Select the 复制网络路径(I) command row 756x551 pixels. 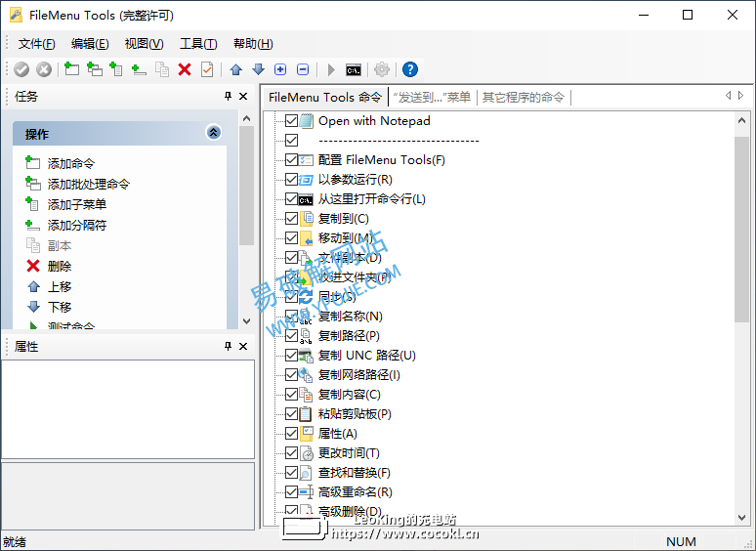tap(358, 374)
